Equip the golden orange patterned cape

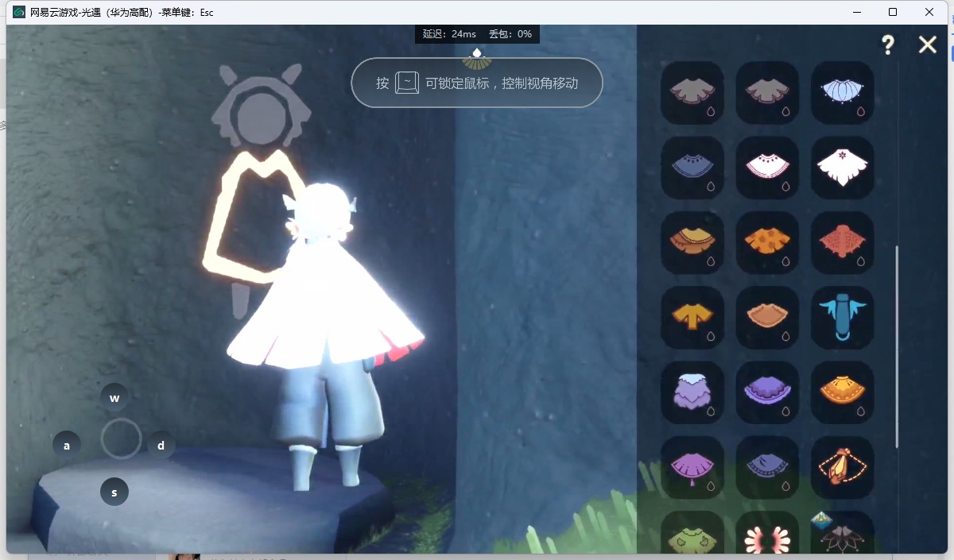coord(842,392)
